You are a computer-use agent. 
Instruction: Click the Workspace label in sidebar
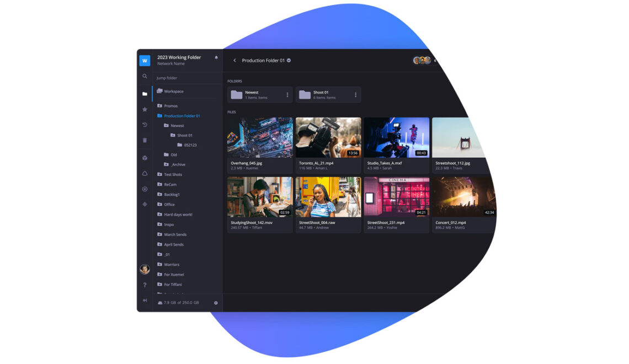[x=174, y=92]
